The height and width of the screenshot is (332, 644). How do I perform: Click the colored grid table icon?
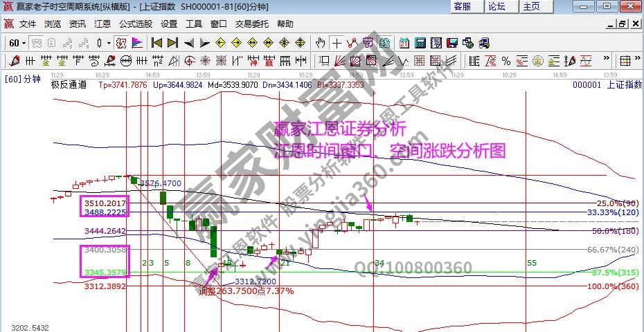[x=625, y=60]
